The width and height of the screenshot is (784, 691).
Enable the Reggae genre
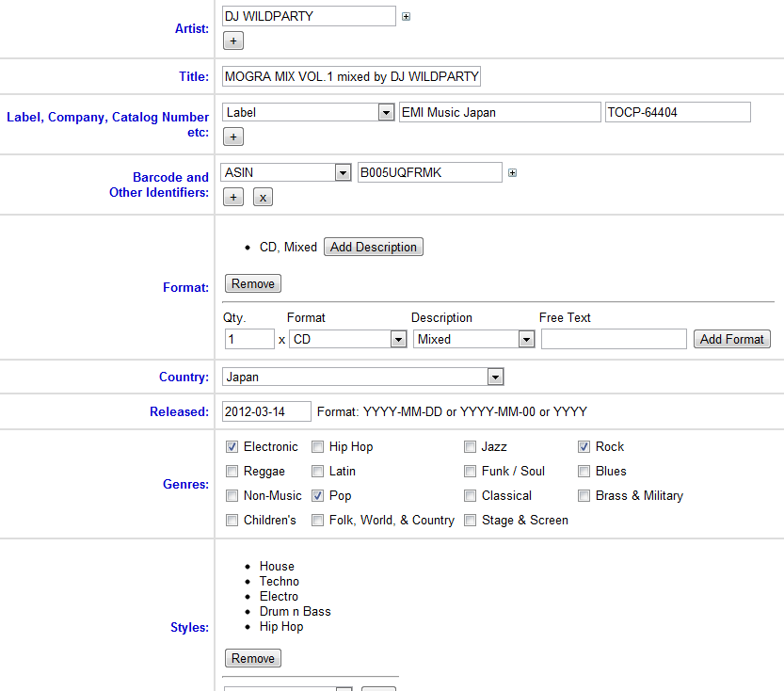point(232,471)
